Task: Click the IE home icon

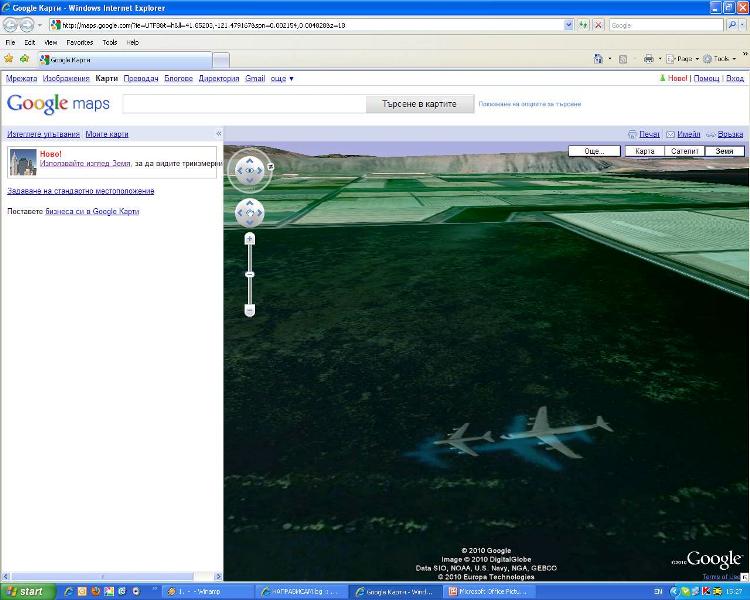Action: tap(598, 59)
